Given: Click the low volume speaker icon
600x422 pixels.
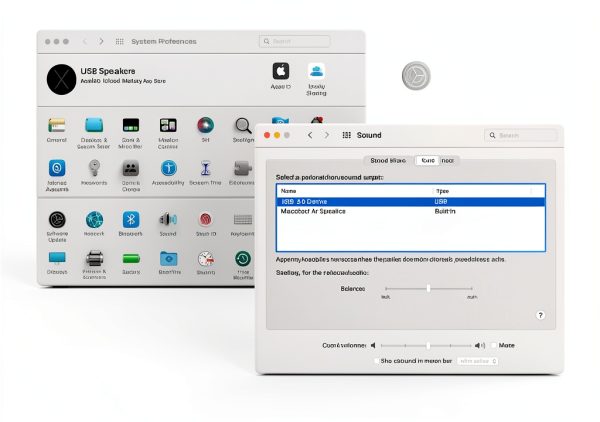Looking at the screenshot, I should (x=373, y=345).
